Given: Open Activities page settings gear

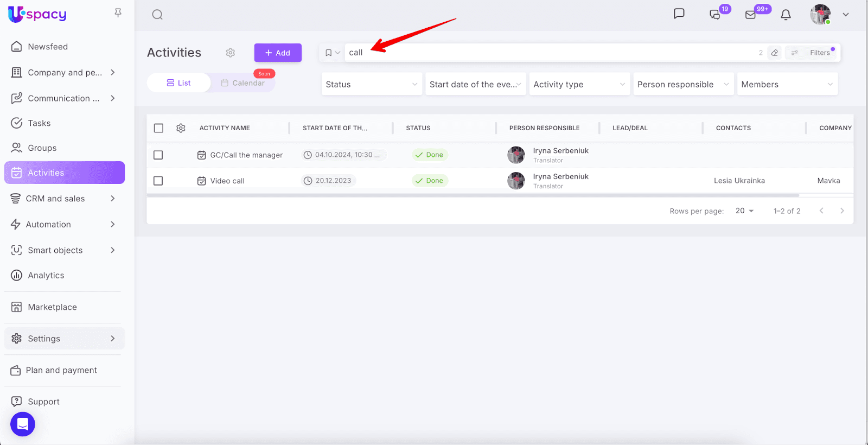Looking at the screenshot, I should tap(231, 53).
